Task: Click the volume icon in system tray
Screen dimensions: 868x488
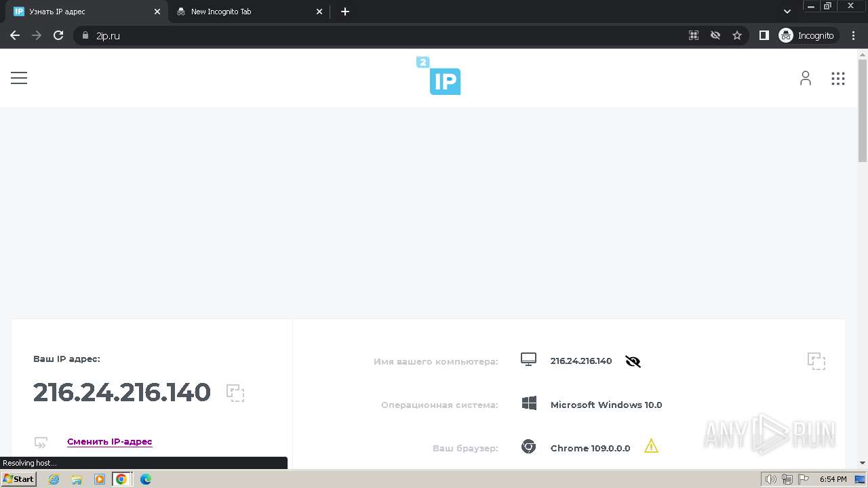Action: pos(771,480)
